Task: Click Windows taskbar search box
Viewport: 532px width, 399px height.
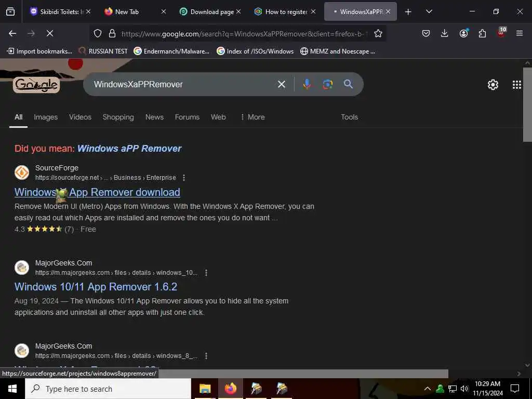Action: (108, 389)
